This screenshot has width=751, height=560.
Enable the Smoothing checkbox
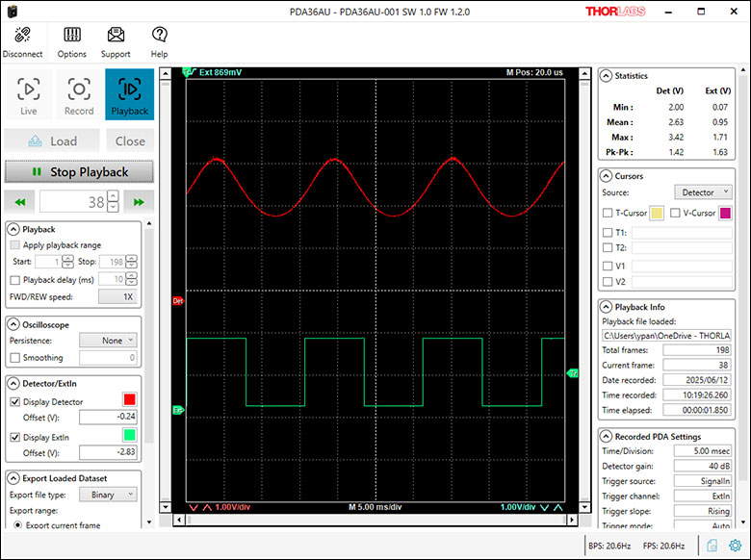pos(14,358)
